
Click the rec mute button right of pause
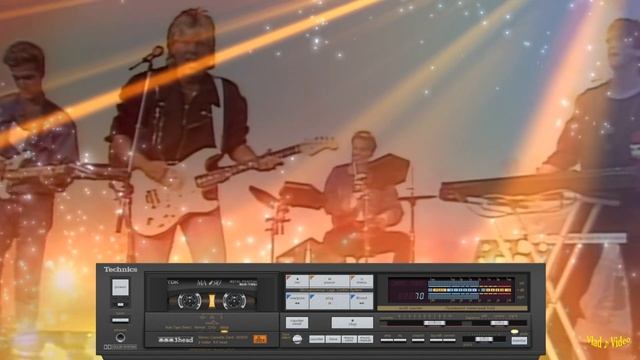click(x=361, y=281)
